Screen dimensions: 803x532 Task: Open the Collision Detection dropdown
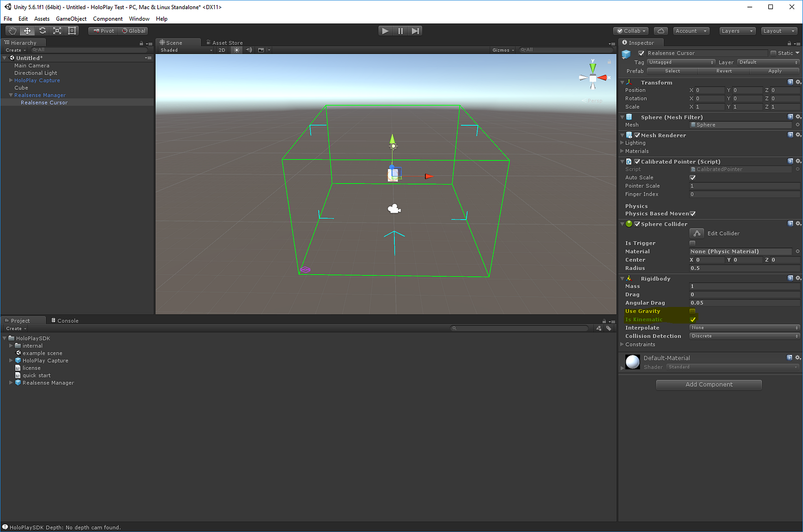pos(744,336)
